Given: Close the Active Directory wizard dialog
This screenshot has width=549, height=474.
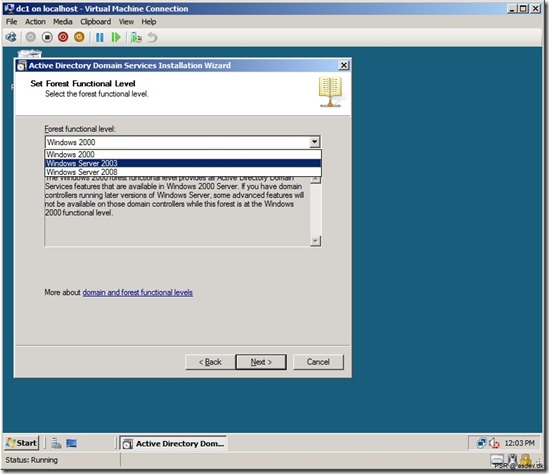Looking at the screenshot, I should [x=344, y=65].
